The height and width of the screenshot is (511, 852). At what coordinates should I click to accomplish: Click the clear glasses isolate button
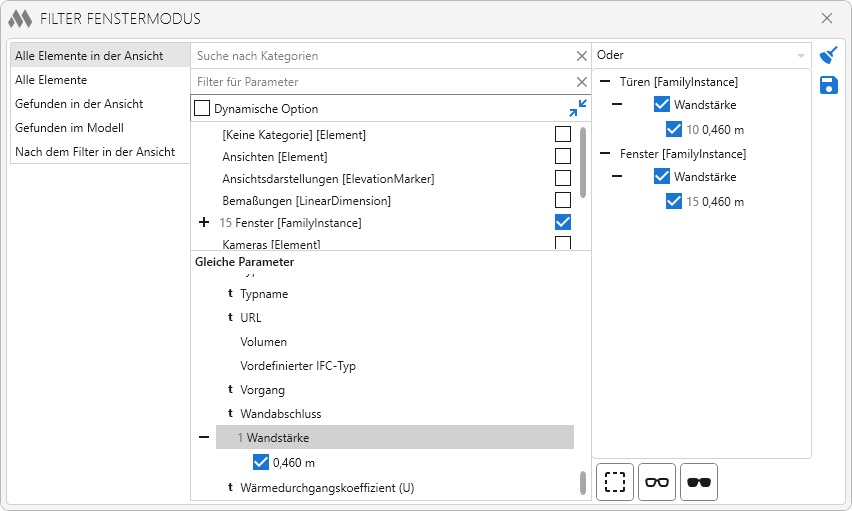pyautogui.click(x=657, y=482)
